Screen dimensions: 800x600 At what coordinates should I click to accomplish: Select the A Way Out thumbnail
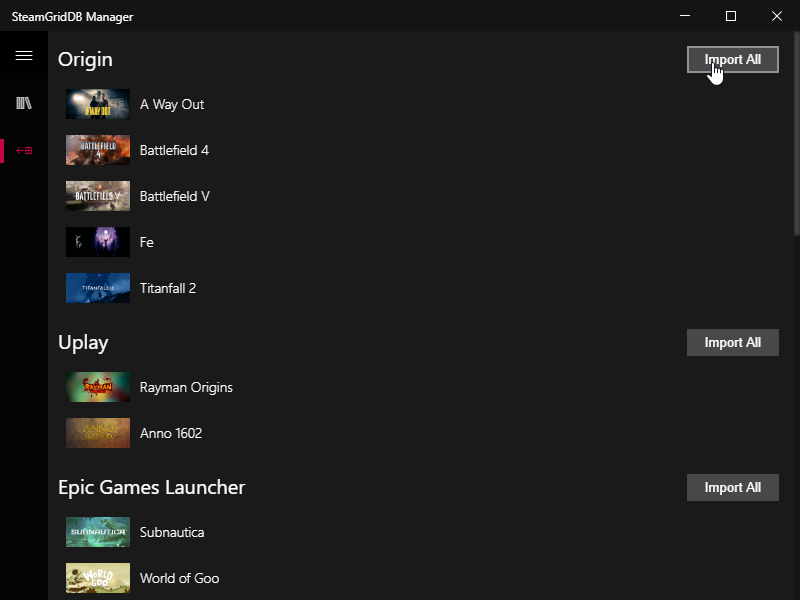click(x=98, y=104)
